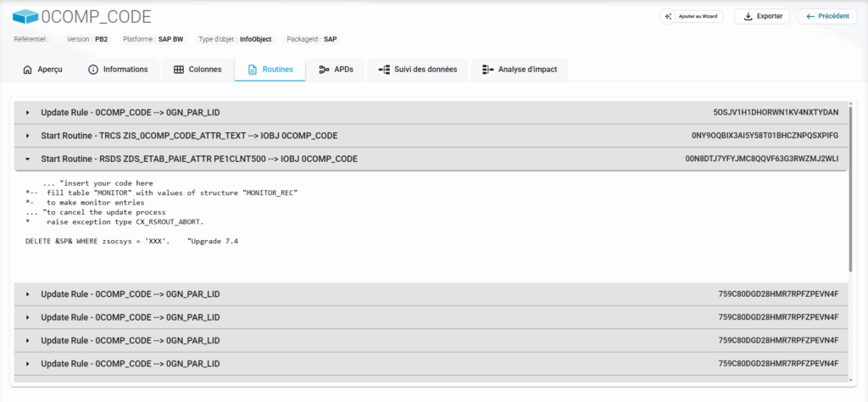Image resolution: width=868 pixels, height=402 pixels.
Task: Click the flow icon of APDs tab
Action: (x=324, y=70)
